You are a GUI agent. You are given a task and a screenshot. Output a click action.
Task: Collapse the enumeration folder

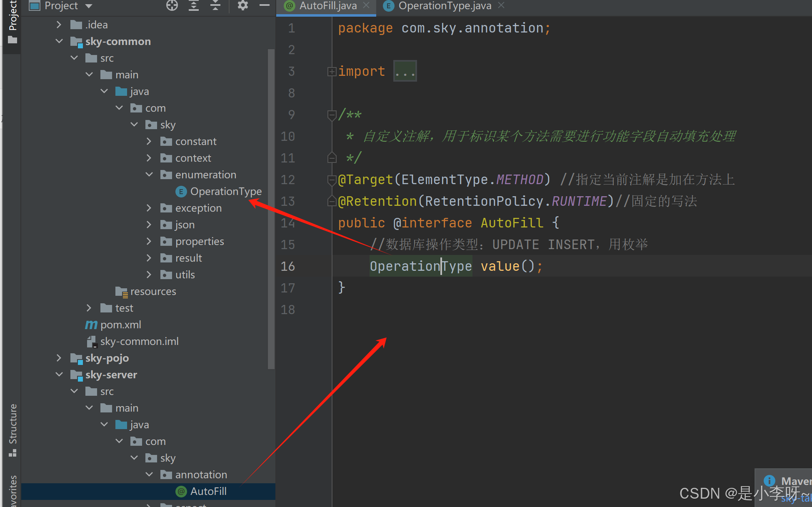click(x=149, y=175)
